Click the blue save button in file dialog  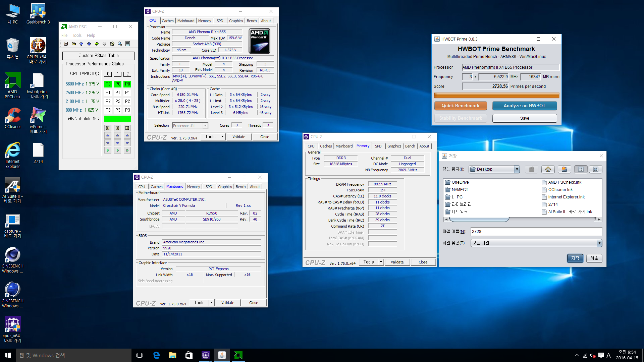(575, 258)
